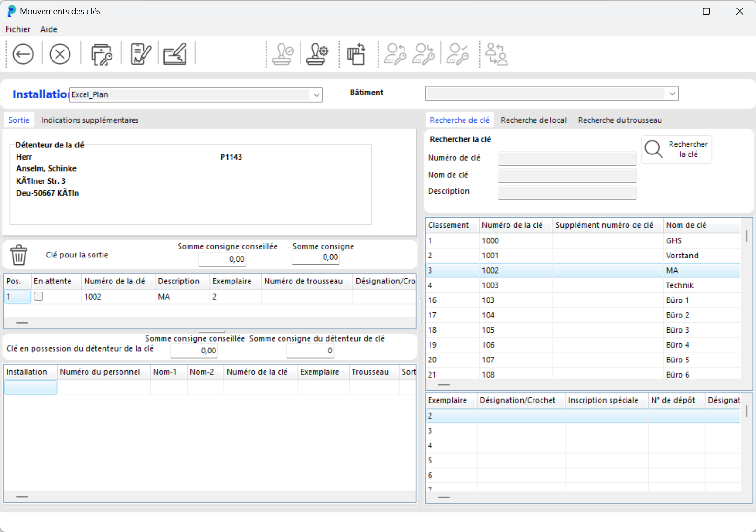Click the column swap layout icon

point(356,54)
